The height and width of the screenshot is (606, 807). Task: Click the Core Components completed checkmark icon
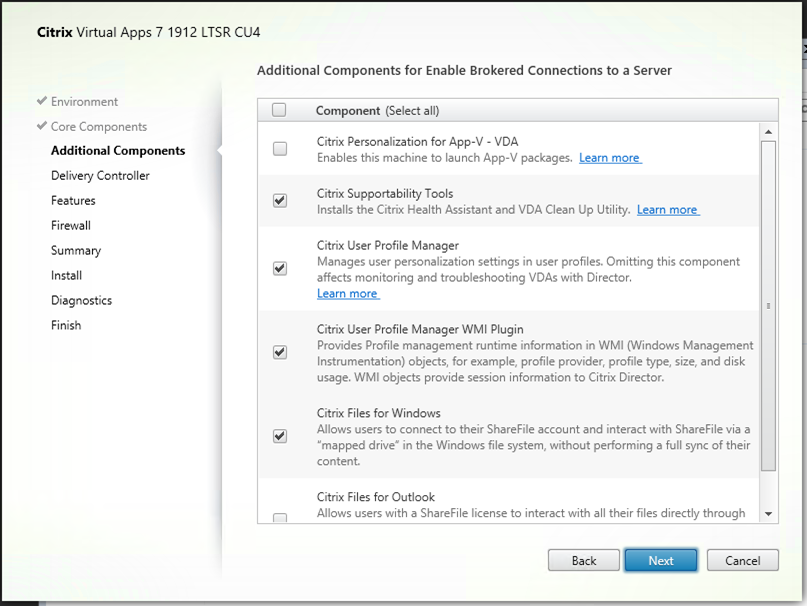[42, 126]
